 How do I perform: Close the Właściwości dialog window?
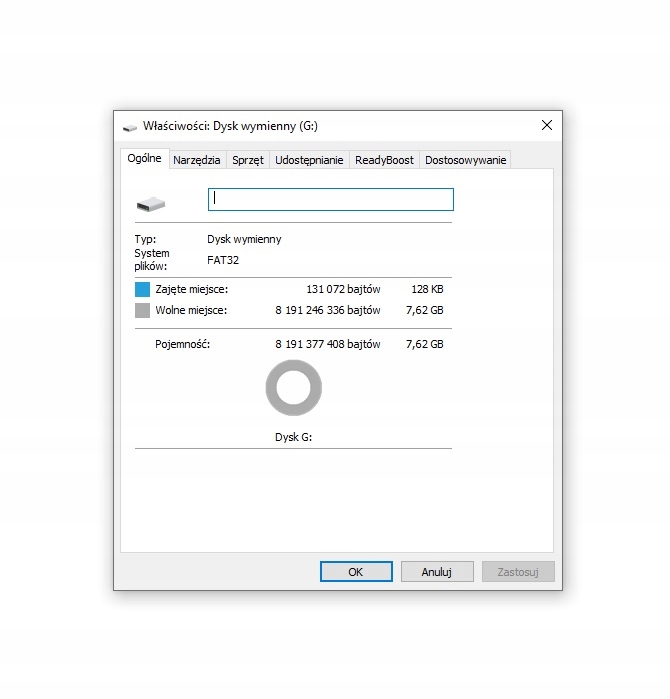click(x=546, y=126)
